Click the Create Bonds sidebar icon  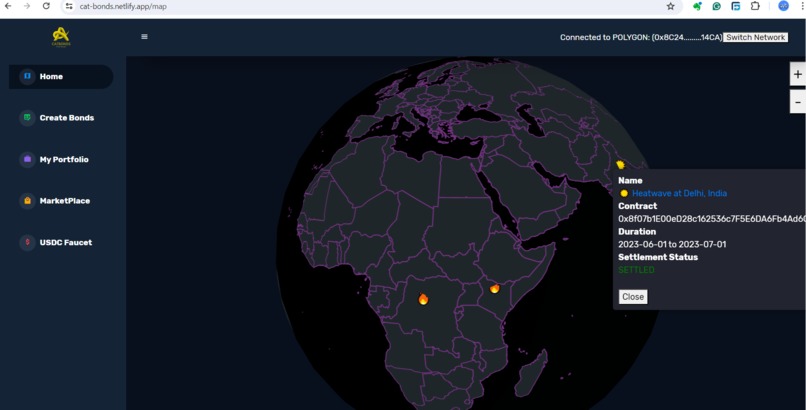point(27,118)
